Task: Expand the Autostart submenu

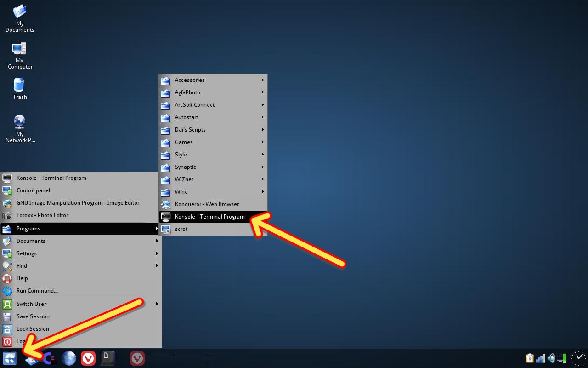Action: coord(213,117)
